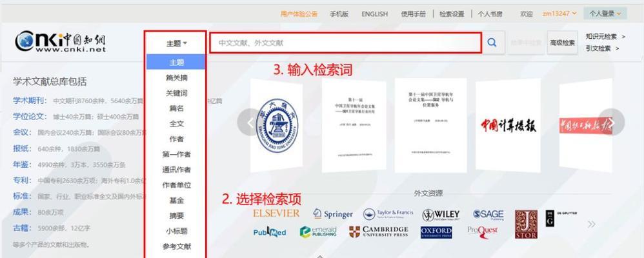Screen dimensions: 644x258
Task: Open the Emerald Publishing logo
Action: coord(318,232)
